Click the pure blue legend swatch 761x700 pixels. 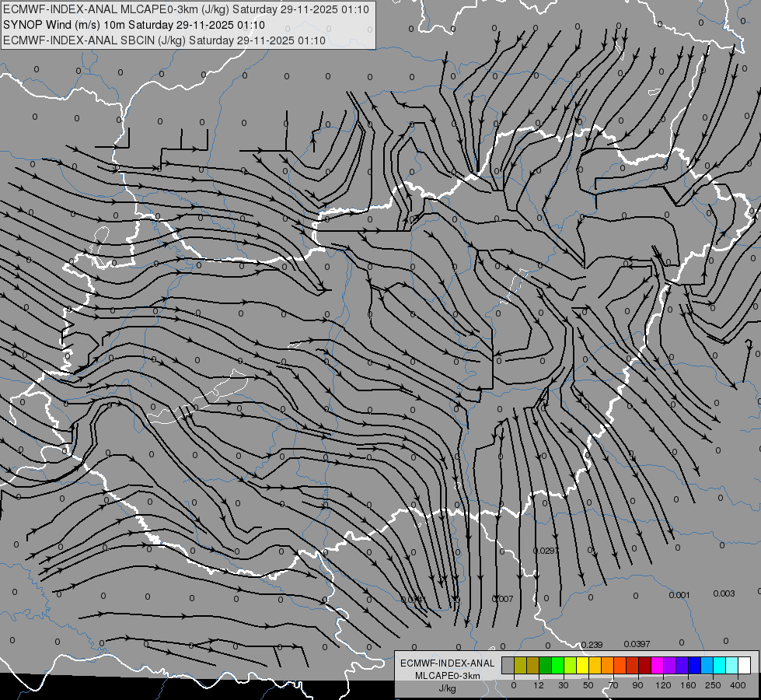694,665
